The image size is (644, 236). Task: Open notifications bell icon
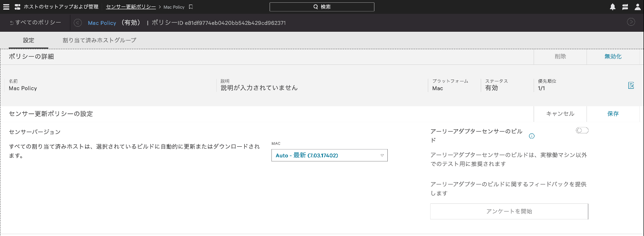tap(612, 7)
